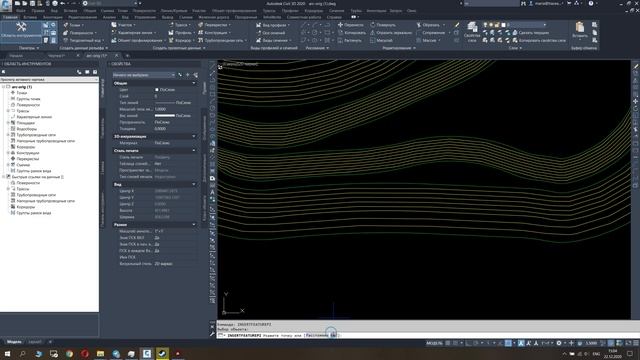Select Напорные трубопроводные сети under arc-orig
640x360 pixels.
[x=46, y=141]
